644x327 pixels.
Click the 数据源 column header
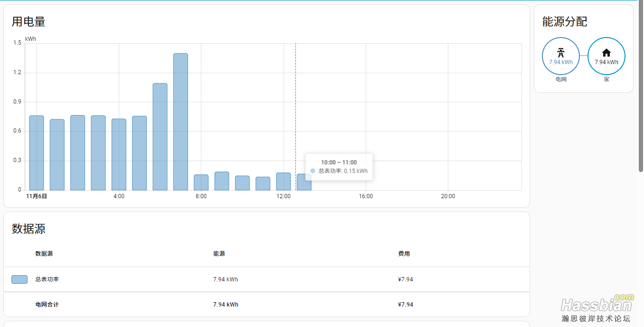44,254
